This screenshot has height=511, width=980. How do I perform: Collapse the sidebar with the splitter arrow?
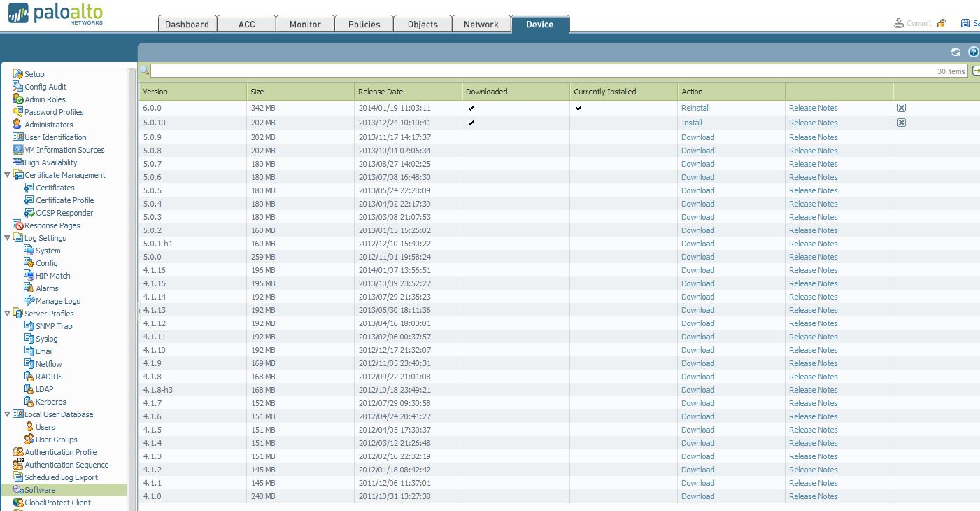(x=138, y=311)
